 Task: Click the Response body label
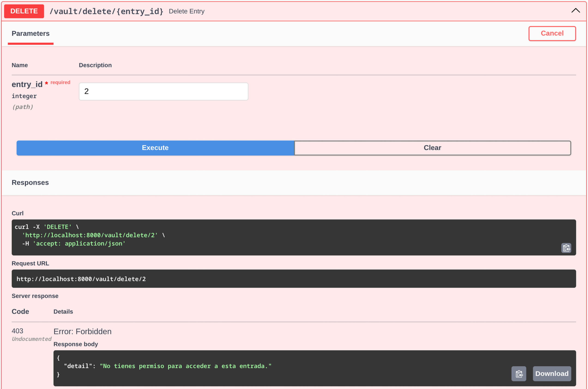point(76,344)
